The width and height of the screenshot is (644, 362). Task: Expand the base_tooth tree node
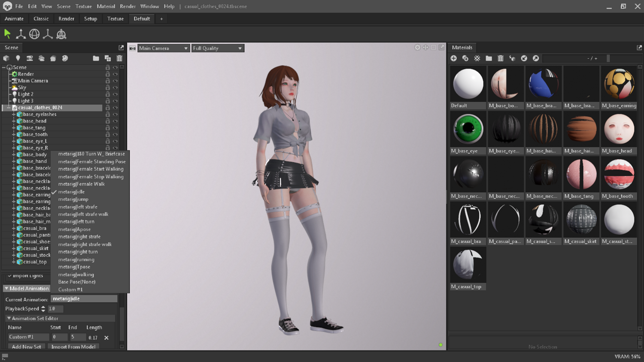click(x=14, y=135)
